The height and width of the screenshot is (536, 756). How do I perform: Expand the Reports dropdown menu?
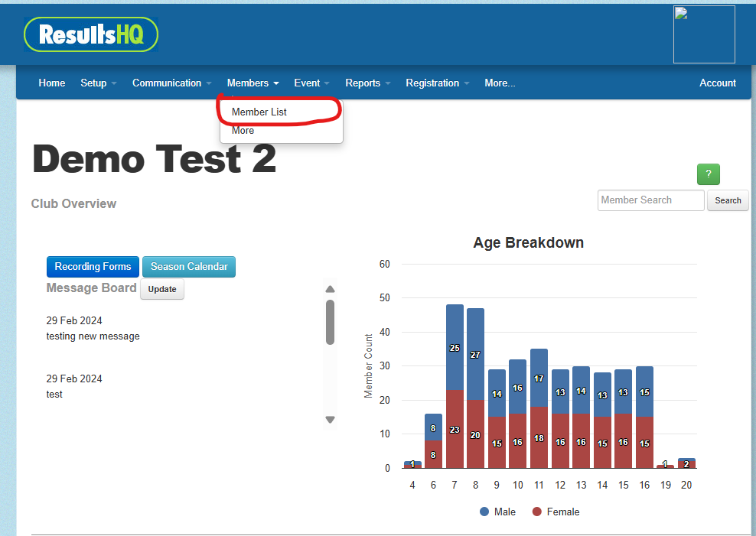pos(367,83)
